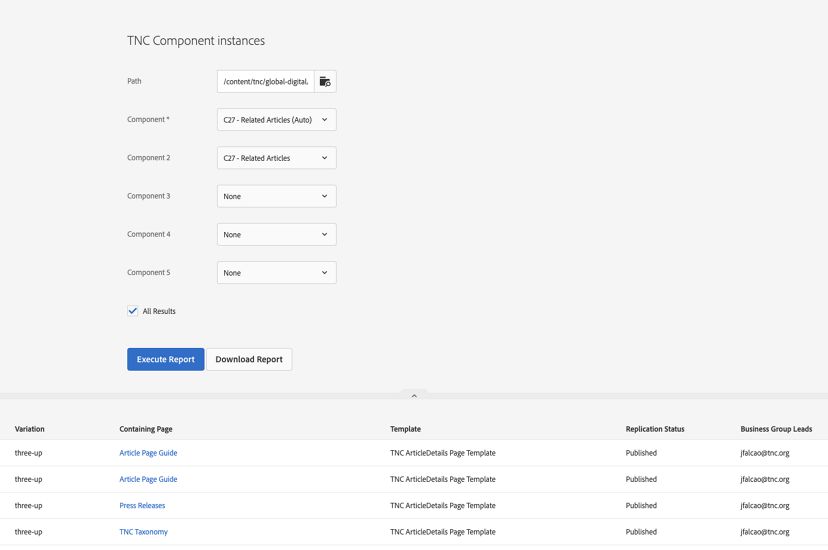Click the Download Report button
This screenshot has width=828, height=550.
[249, 359]
